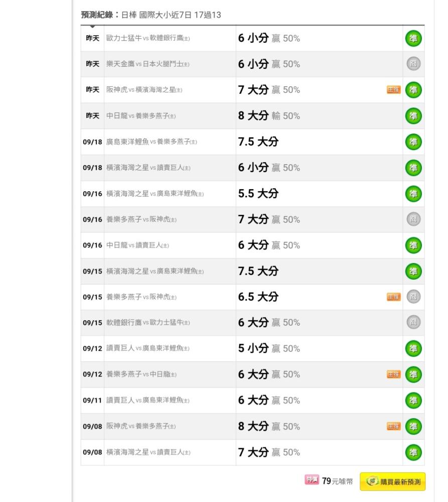Click prediction 6.5 大分
Image resolution: width=448 pixels, height=502 pixels.
click(258, 297)
